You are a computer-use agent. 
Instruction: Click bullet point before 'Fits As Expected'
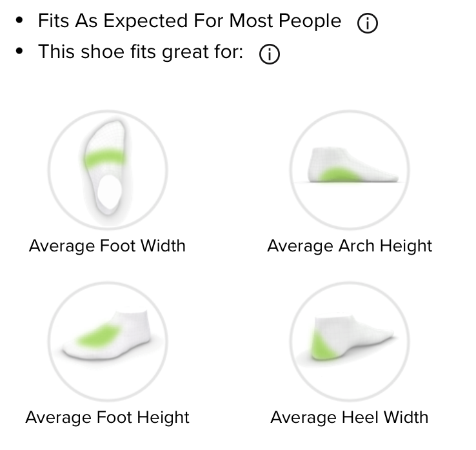(x=19, y=21)
